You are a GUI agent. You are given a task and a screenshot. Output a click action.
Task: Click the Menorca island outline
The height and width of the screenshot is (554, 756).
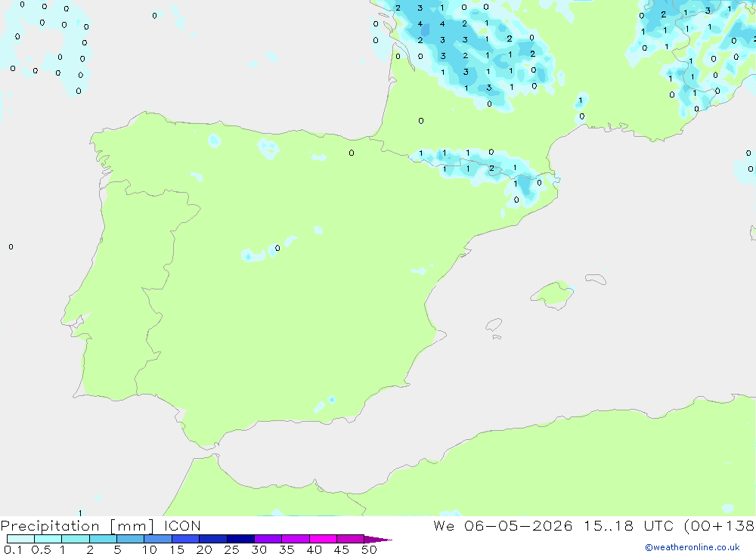(x=596, y=279)
